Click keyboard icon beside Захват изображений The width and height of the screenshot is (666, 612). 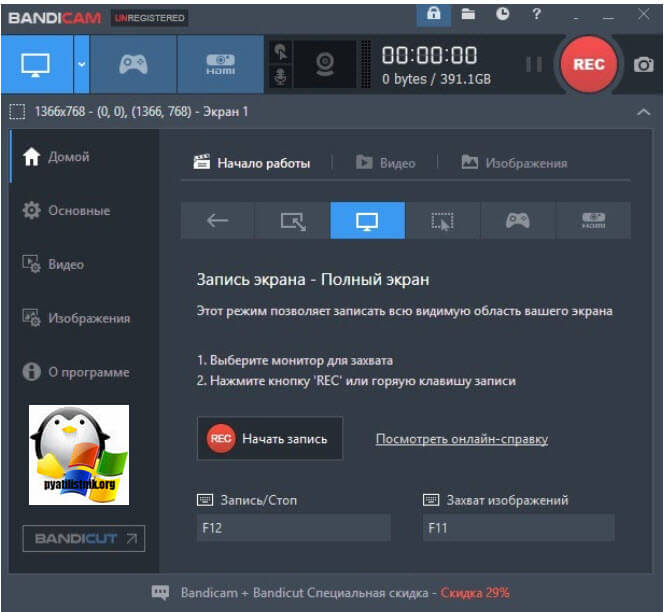(x=431, y=500)
